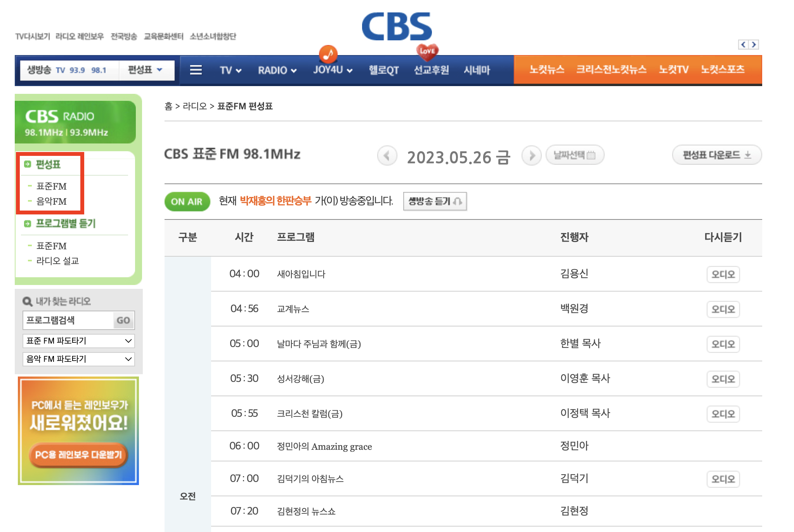Click 편성표 sidebar heading
Viewport: 794px width, 532px height.
(x=48, y=164)
